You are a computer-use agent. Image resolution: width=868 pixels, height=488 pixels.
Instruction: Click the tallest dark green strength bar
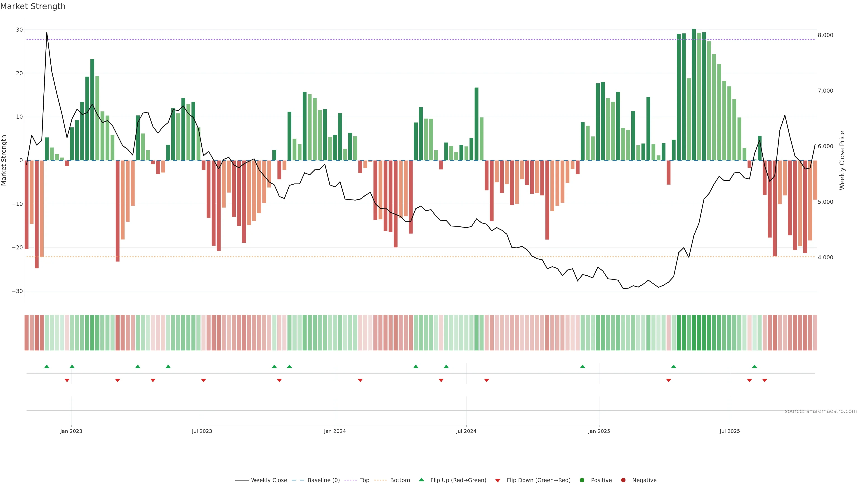click(x=694, y=94)
